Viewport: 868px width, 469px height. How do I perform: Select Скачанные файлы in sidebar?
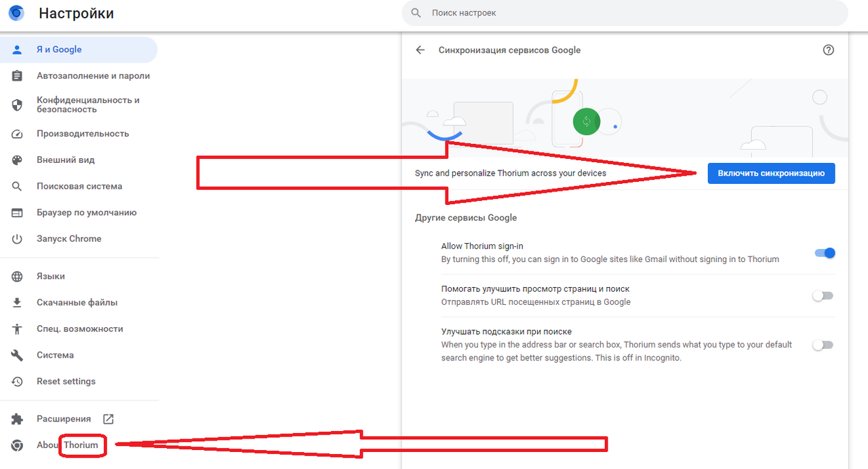(79, 303)
